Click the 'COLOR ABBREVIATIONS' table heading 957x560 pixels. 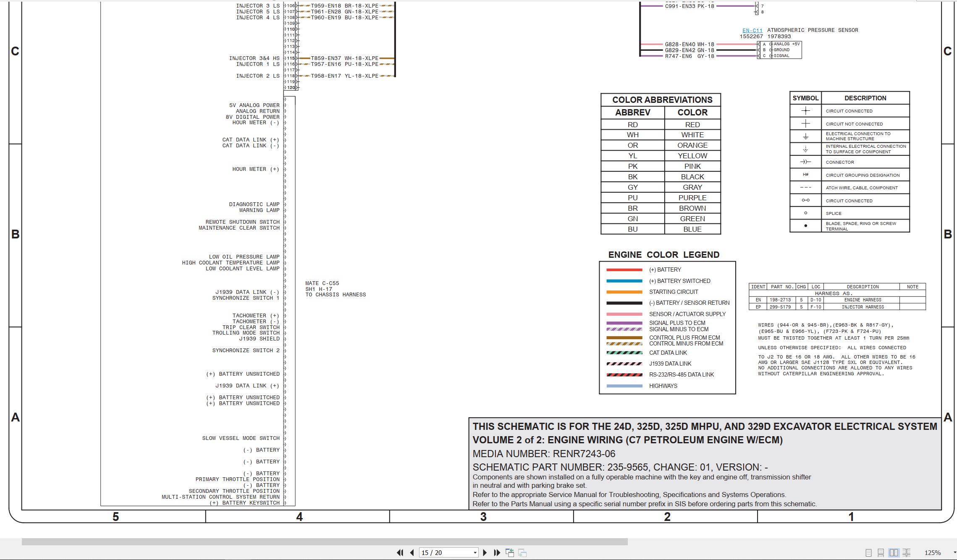pyautogui.click(x=662, y=100)
